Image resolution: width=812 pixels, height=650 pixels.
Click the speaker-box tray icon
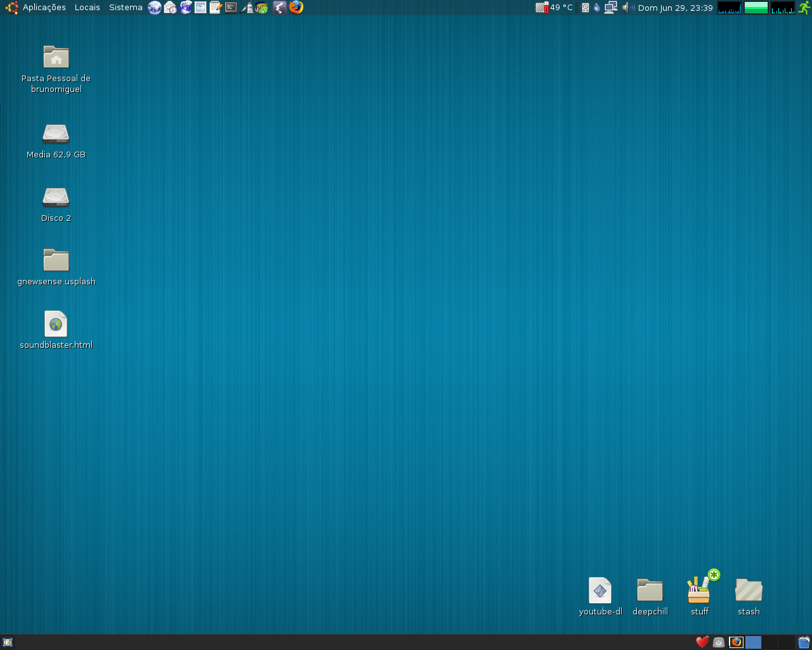tap(586, 8)
